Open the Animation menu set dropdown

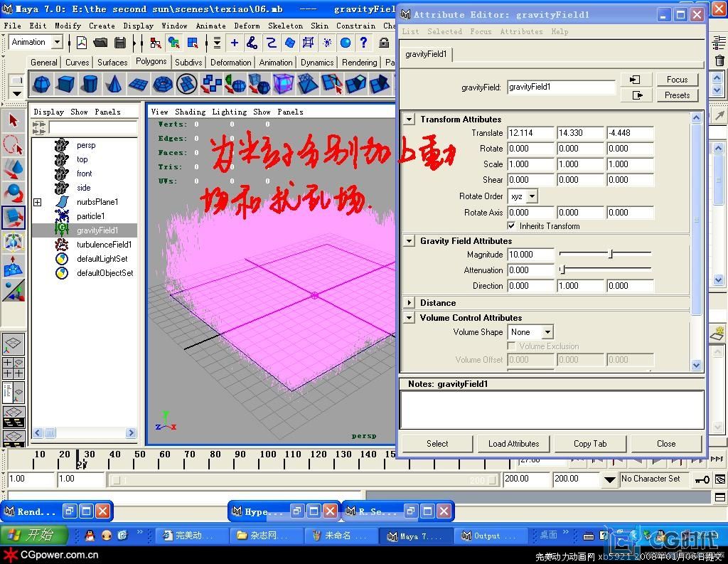(57, 42)
